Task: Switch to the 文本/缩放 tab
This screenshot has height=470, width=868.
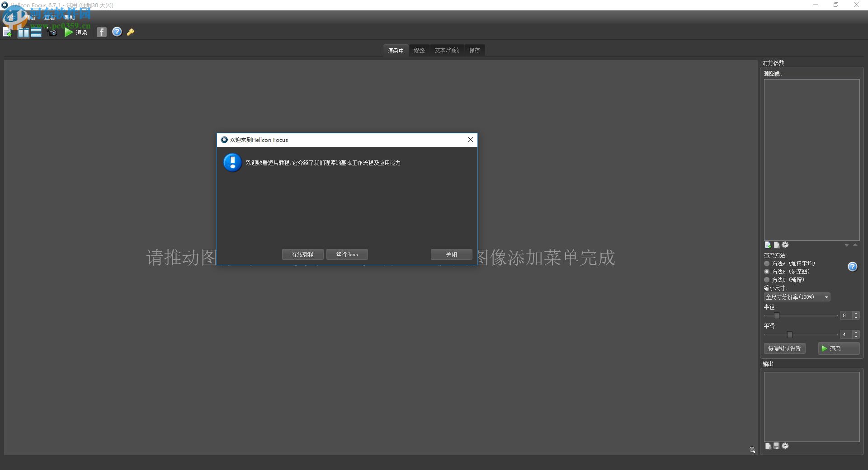Action: pos(447,51)
